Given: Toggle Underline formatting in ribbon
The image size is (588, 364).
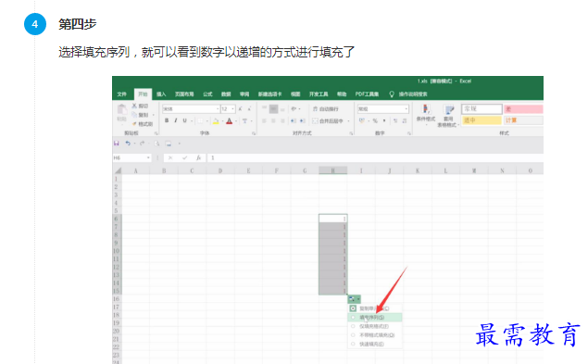Looking at the screenshot, I should 184,120.
